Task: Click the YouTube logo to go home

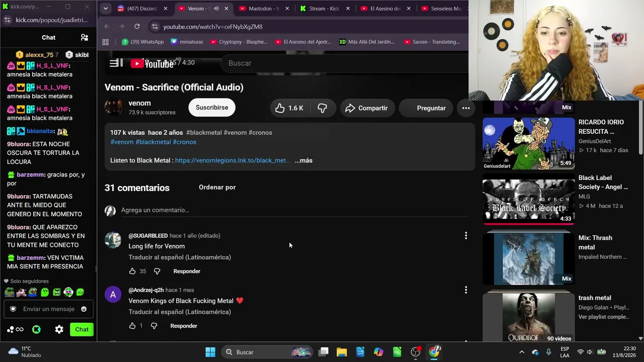Action: (152, 63)
